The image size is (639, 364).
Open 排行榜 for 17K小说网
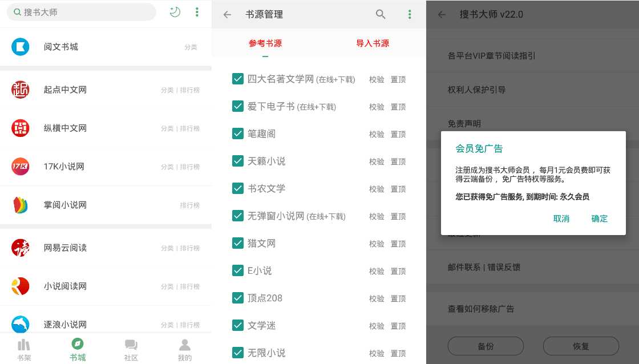coord(190,167)
